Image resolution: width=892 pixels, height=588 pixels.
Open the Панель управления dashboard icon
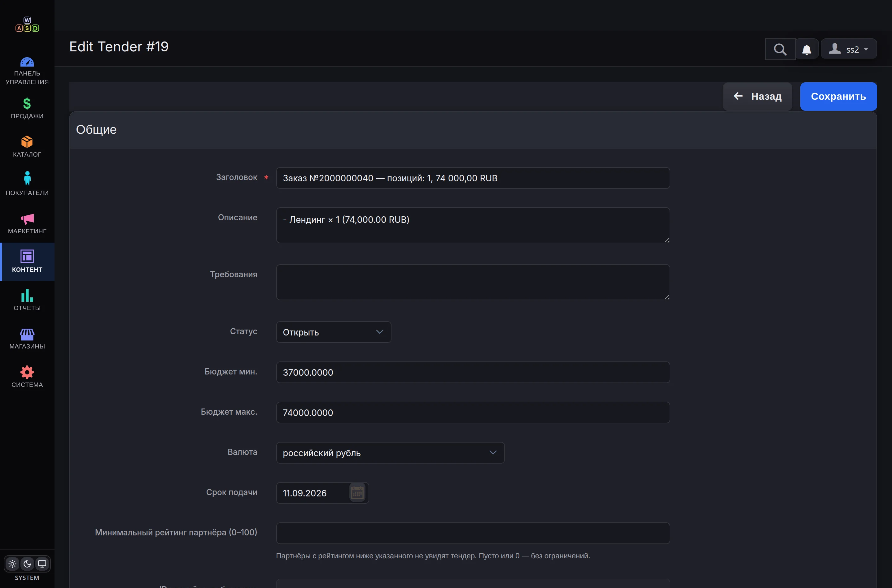(27, 62)
